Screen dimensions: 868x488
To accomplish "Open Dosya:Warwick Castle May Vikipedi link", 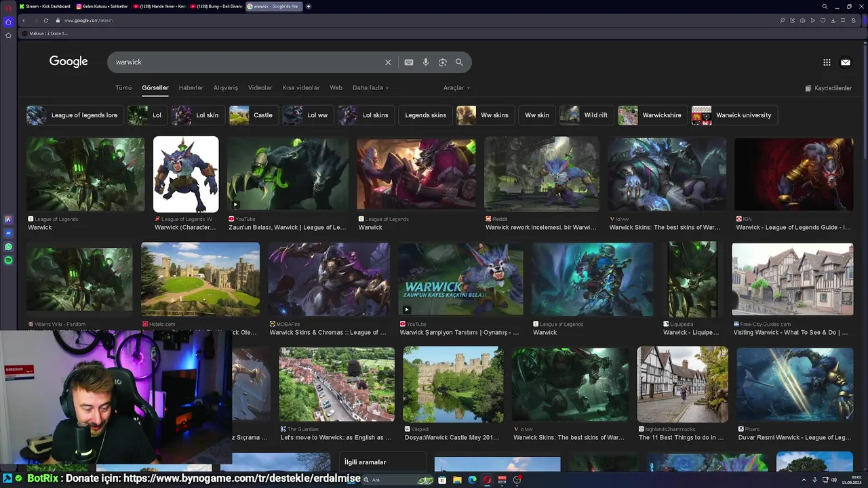I will pos(452,438).
